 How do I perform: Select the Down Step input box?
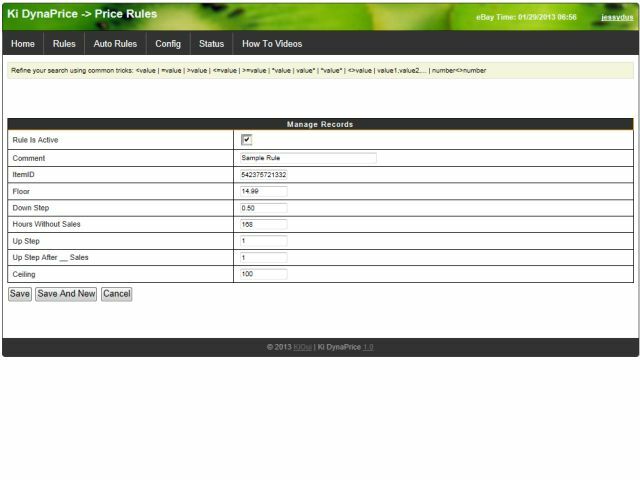[x=264, y=208]
